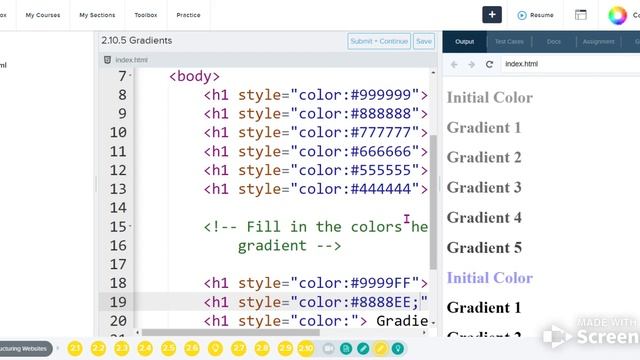Click the gray 'Gradient 3' heading in output
The width and height of the screenshot is (640, 360).
[x=484, y=187]
